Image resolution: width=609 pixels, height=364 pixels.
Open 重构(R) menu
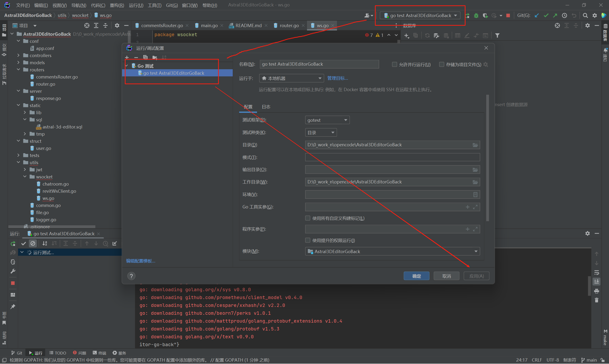pos(117,5)
